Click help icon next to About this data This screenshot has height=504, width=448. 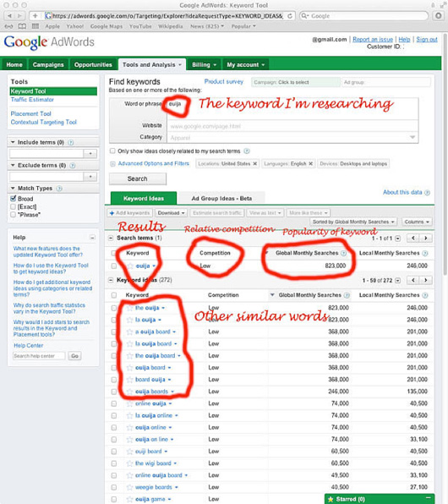coord(427,193)
